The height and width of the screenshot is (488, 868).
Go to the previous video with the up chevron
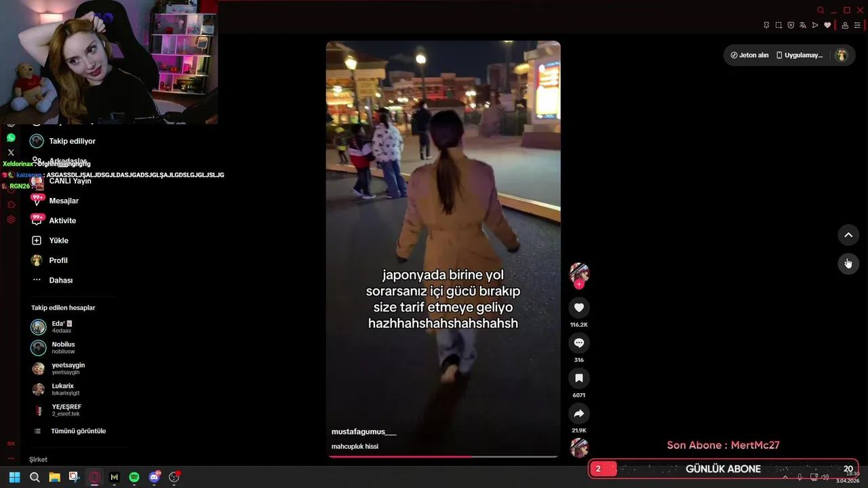848,235
